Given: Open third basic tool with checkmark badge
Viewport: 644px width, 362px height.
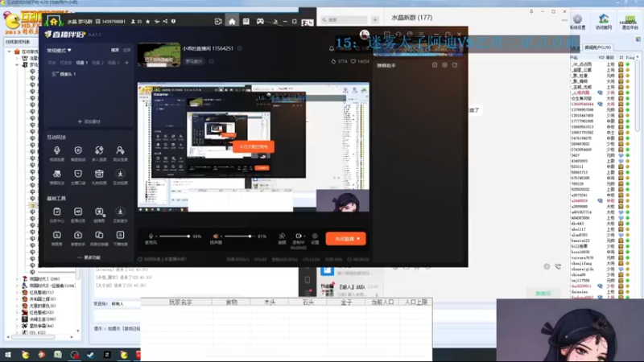Looking at the screenshot, I should point(99,214).
